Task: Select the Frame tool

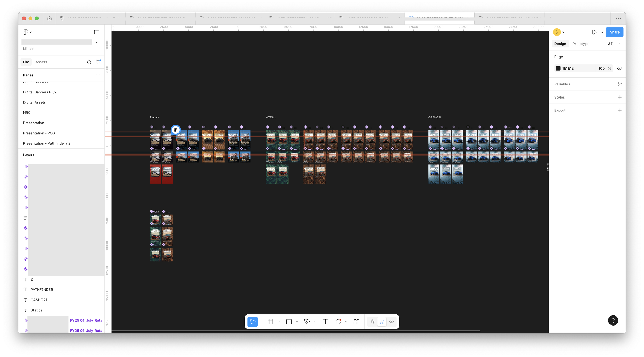Action: tap(271, 322)
